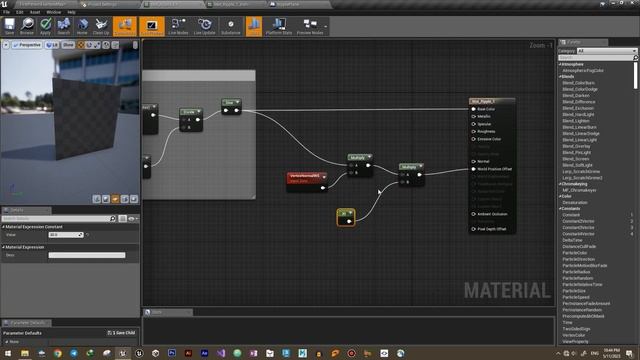Select Constant3Vector in the palette
Viewport: 640px width, 360px height.
tap(578, 228)
